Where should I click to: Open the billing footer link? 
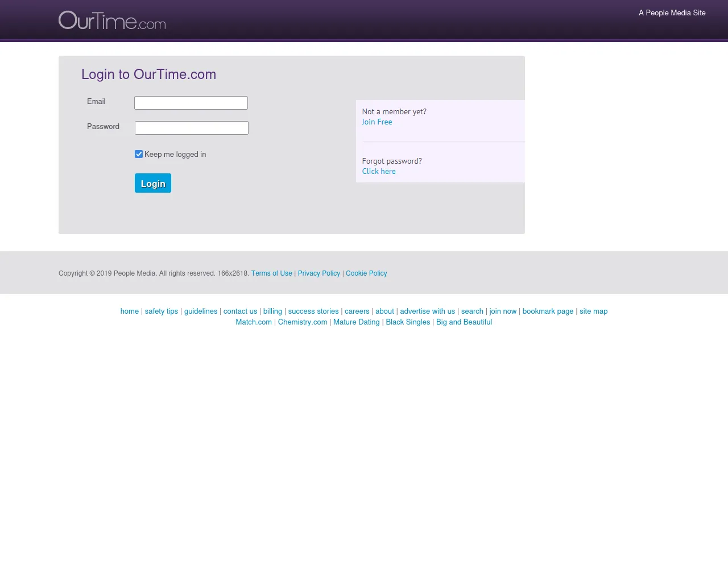(x=272, y=311)
